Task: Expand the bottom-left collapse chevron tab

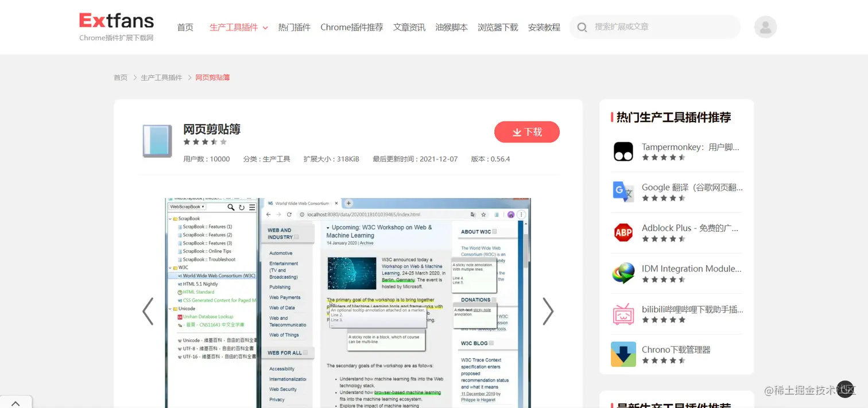Action: click(x=16, y=402)
